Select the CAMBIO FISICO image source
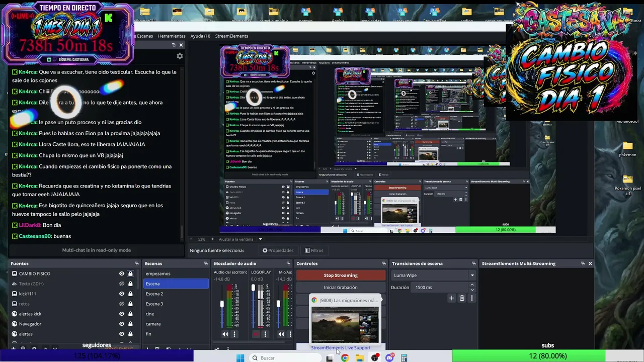The height and width of the screenshot is (362, 644). point(35,274)
